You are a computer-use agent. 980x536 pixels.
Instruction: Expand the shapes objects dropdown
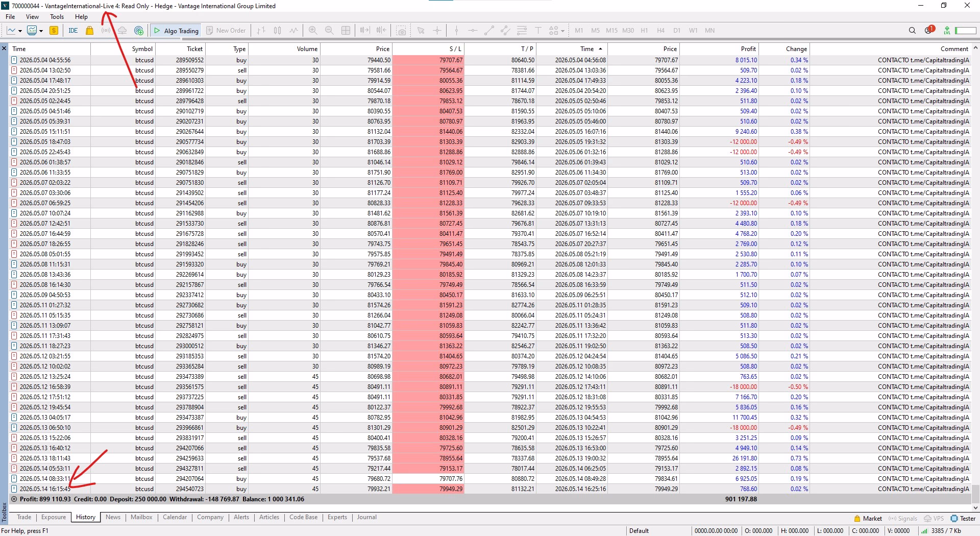click(x=562, y=31)
